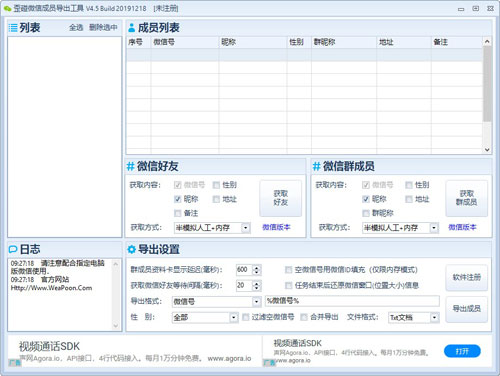Image resolution: width=500 pixels, height=376 pixels.
Task: Toggle 昵称 checkbox in 微信群成员 panel
Action: 366,199
